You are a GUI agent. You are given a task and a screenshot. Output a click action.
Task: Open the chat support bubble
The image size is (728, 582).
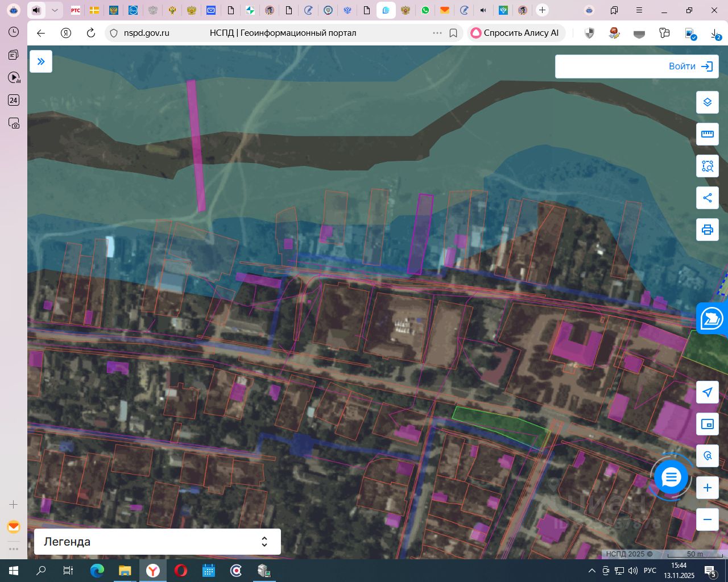(x=671, y=477)
